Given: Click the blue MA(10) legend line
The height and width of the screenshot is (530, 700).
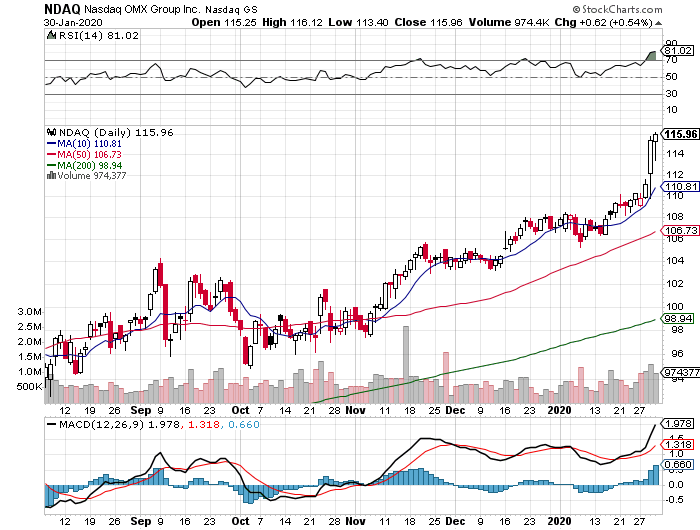Looking at the screenshot, I should [x=52, y=143].
